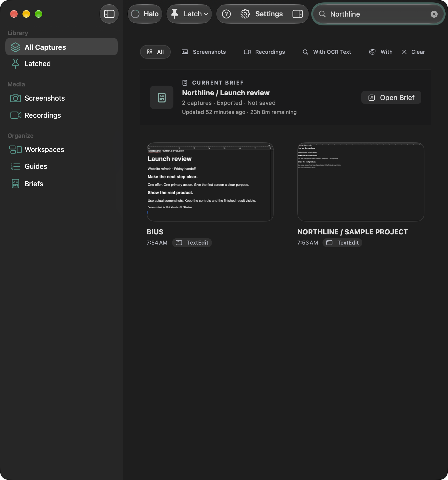
Task: Open the help question mark icon
Action: coord(226,14)
